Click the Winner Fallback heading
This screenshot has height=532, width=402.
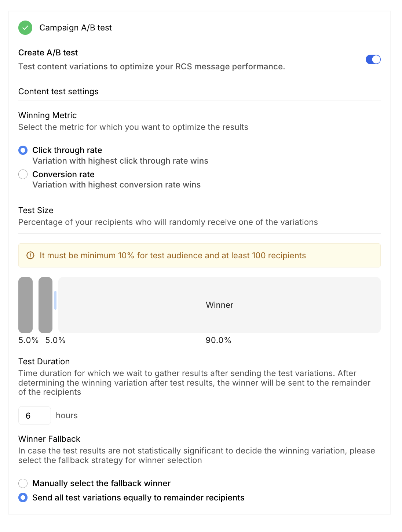pyautogui.click(x=49, y=439)
